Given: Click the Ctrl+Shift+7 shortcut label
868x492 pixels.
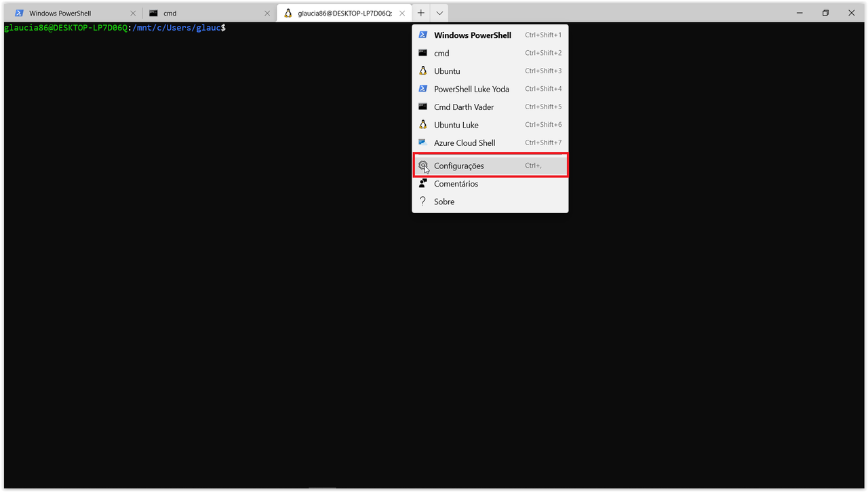Looking at the screenshot, I should (543, 143).
